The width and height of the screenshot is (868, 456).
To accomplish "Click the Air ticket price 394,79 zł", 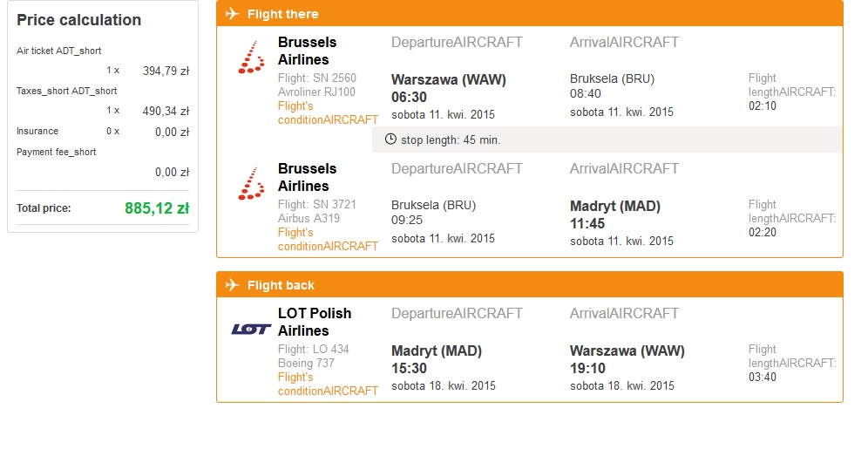I will (x=166, y=71).
